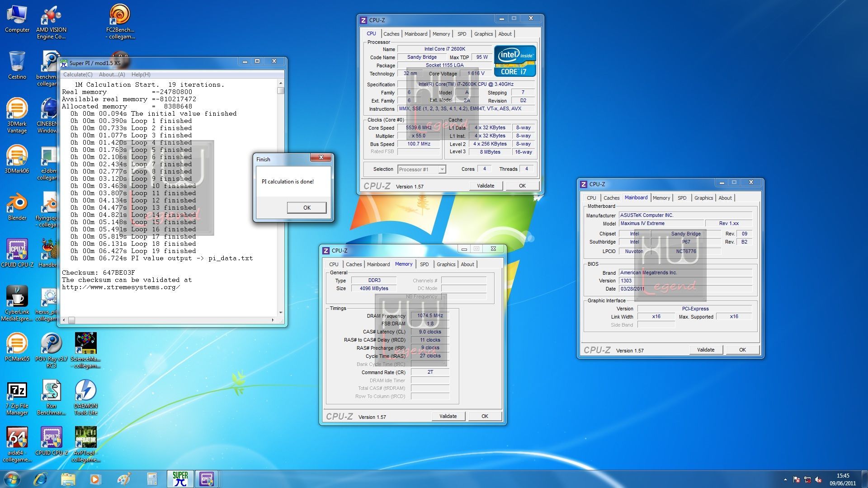Open Windows Explorer folder taskbar icon

point(68,479)
